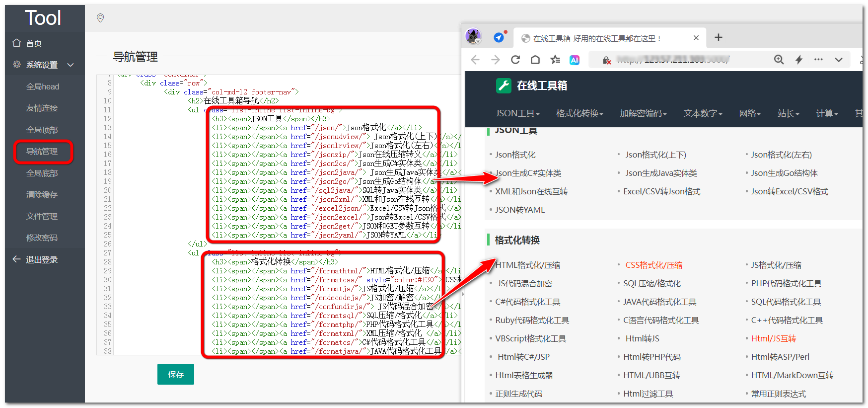Click the AI assistant icon in browser toolbar
868x408 pixels.
(x=575, y=60)
